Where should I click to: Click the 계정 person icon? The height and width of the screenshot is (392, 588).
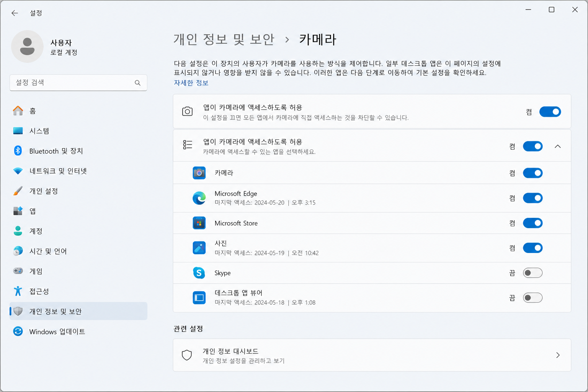pos(18,231)
